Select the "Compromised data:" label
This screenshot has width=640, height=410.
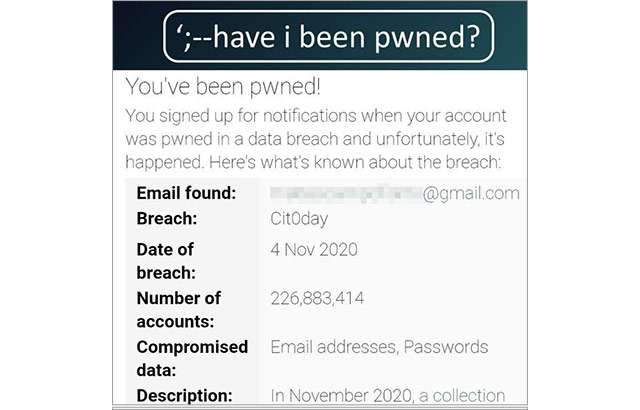coord(192,358)
